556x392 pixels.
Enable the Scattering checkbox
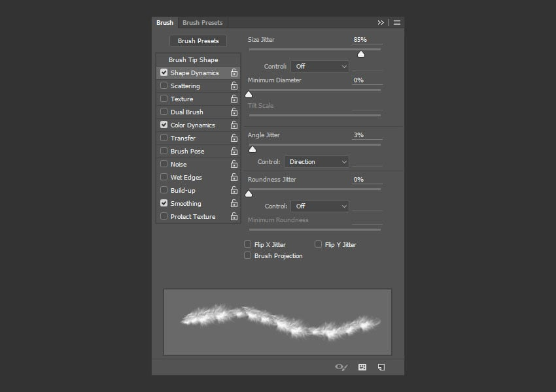164,86
